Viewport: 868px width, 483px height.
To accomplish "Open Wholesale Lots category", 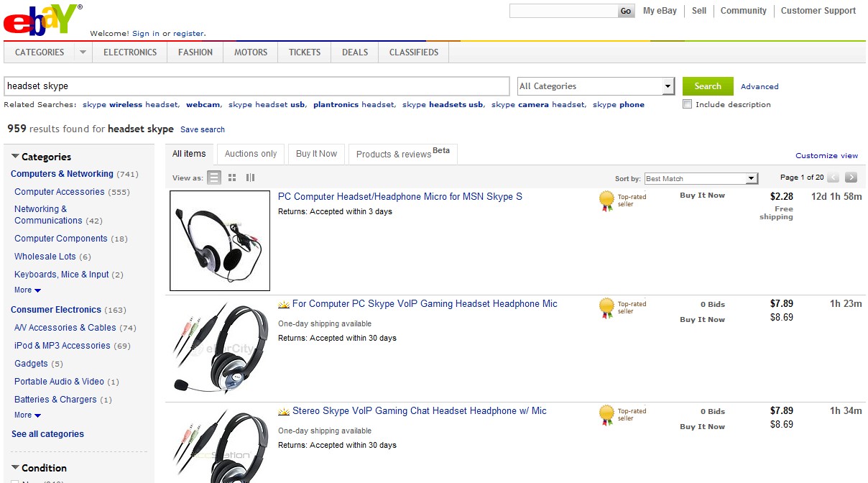I will coord(45,257).
